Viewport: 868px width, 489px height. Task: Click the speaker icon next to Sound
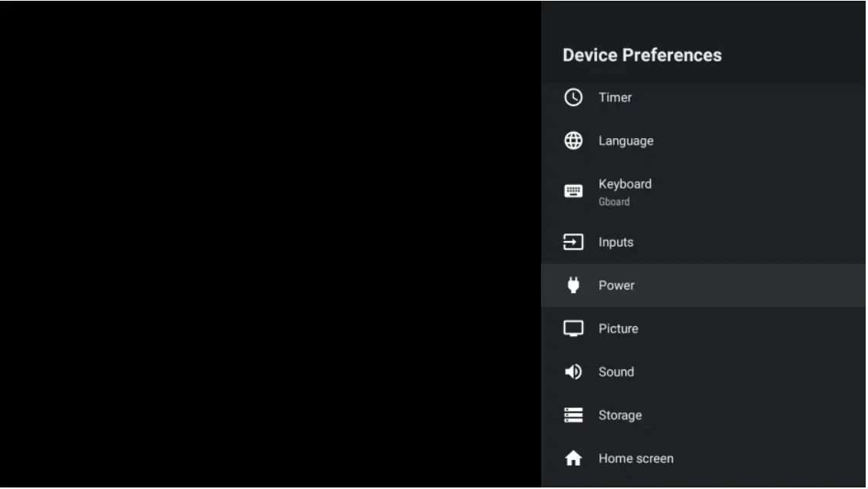click(573, 372)
